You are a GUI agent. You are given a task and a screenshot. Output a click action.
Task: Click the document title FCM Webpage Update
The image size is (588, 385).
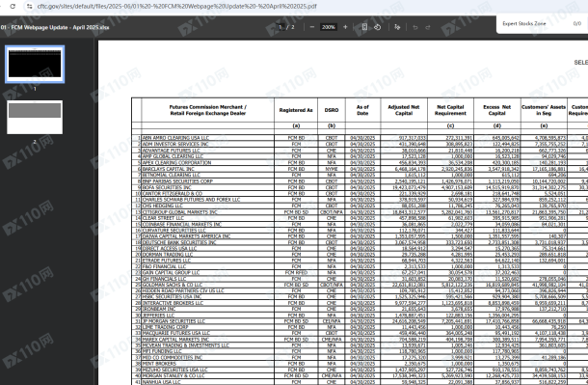pyautogui.click(x=55, y=27)
